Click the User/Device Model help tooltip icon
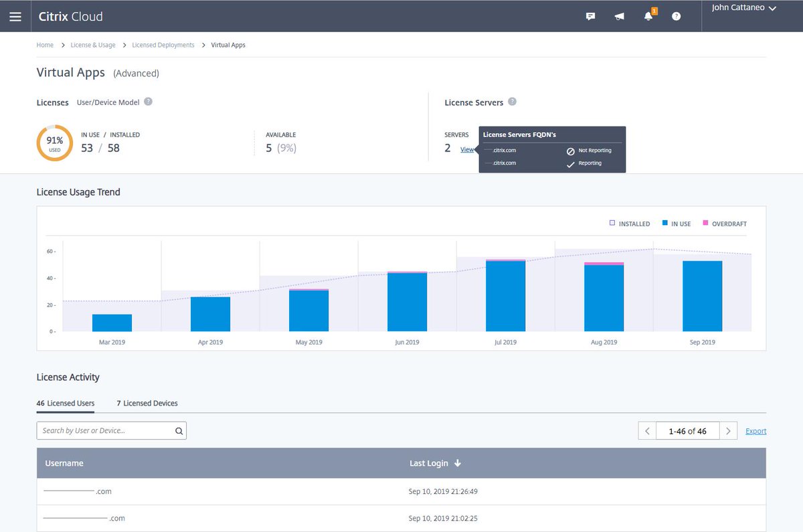 point(148,102)
